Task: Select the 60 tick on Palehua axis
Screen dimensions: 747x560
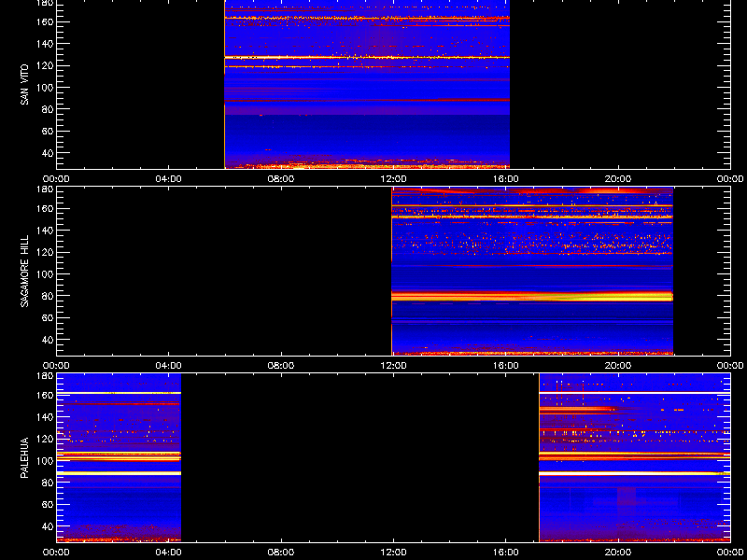Action: click(49, 504)
